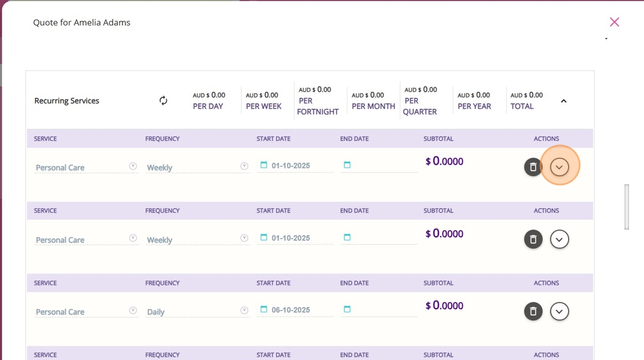
Task: Expand details of the Daily service row
Action: click(x=559, y=311)
